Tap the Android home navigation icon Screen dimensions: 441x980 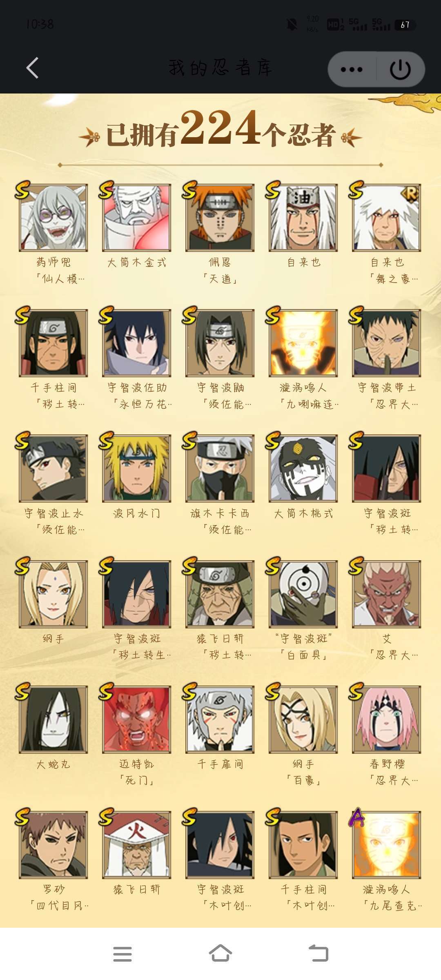tap(220, 953)
